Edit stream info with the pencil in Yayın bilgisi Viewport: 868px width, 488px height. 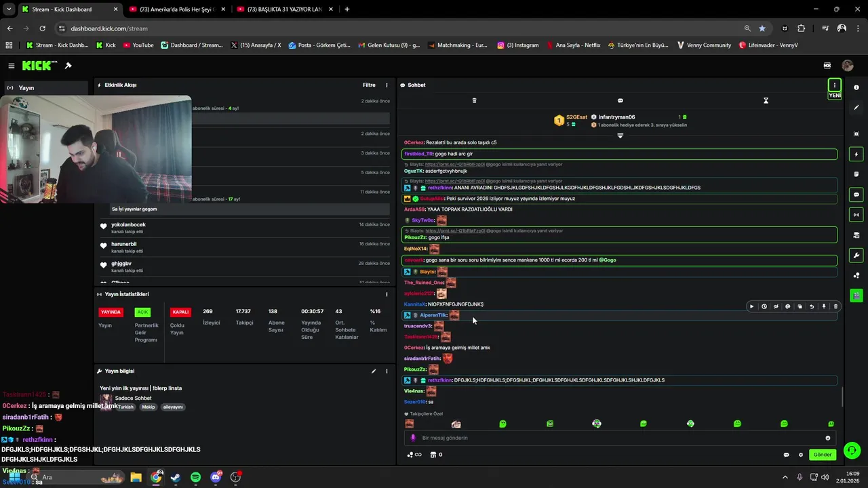(x=373, y=371)
